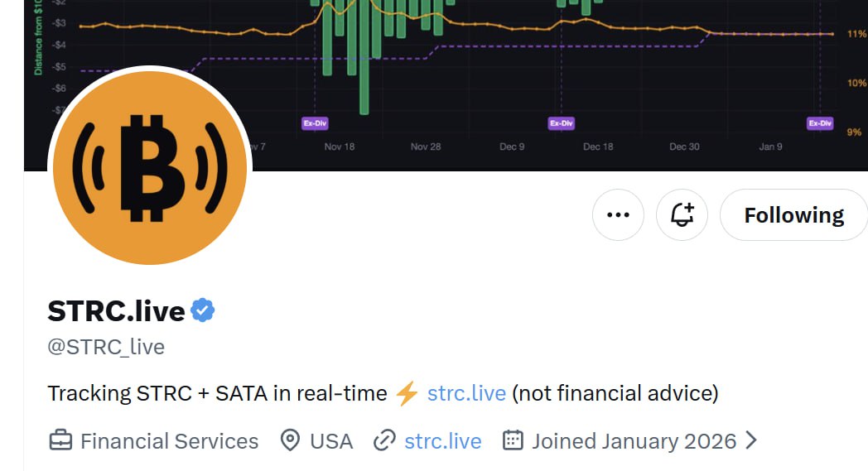Click the Following button

pos(793,214)
